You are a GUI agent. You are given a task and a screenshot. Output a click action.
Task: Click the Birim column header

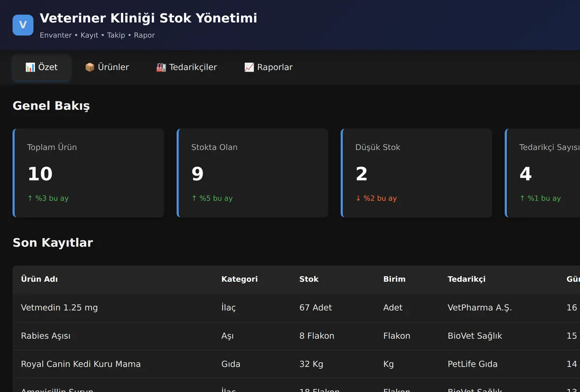point(394,279)
